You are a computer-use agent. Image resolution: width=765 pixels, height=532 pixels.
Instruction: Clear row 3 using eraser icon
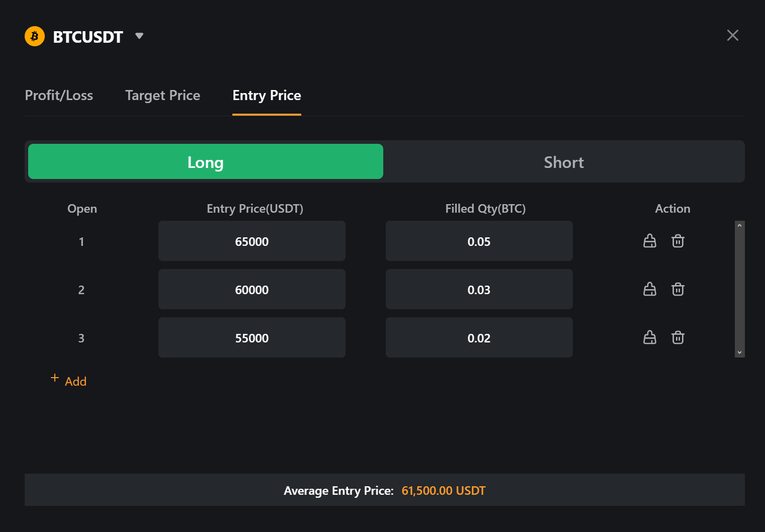(650, 337)
